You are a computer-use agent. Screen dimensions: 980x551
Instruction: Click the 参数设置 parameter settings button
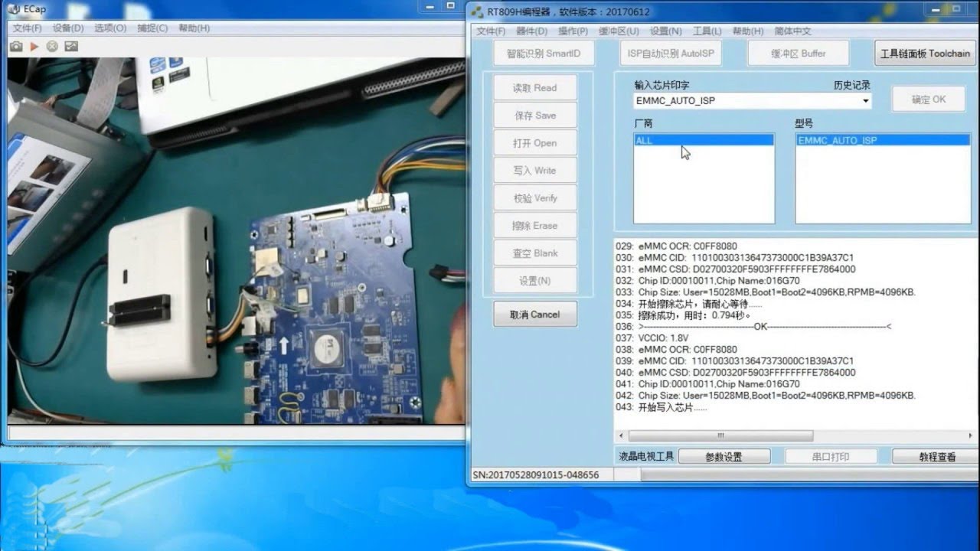pos(724,457)
